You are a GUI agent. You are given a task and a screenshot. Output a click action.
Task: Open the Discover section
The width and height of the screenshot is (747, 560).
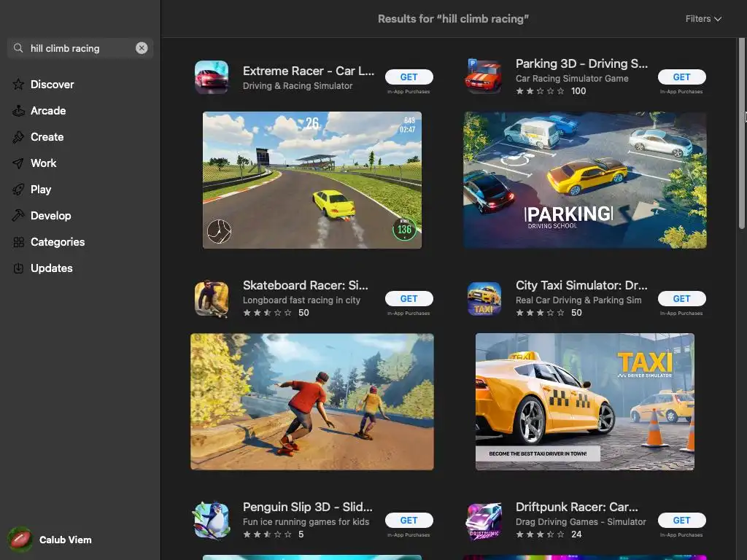tap(53, 85)
